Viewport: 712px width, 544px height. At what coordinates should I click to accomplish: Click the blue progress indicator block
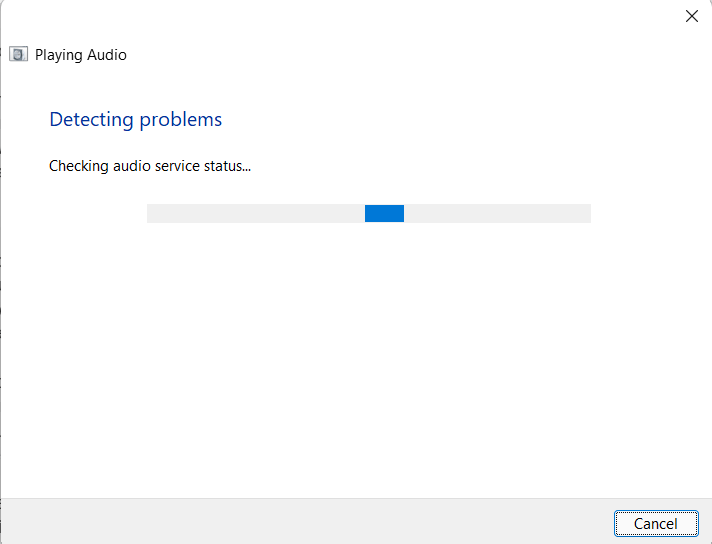point(384,213)
